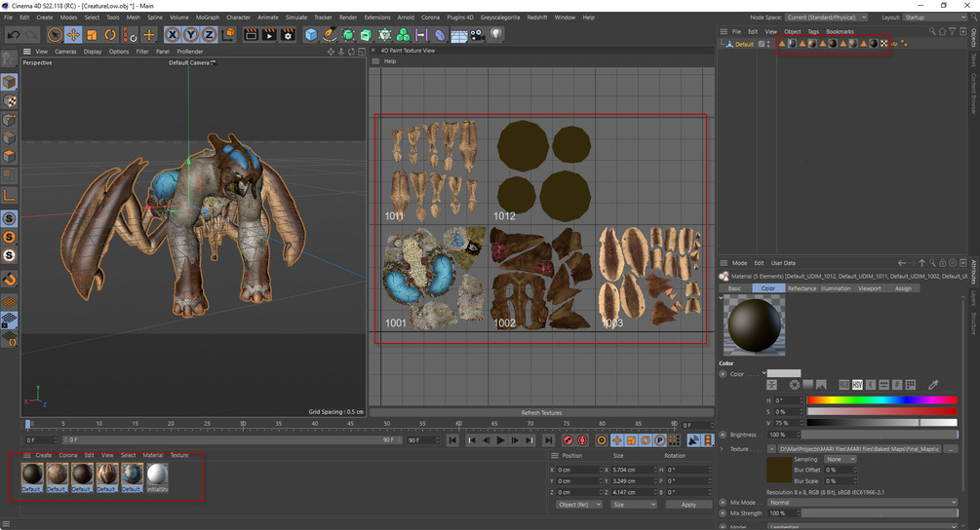
Task: Open the Object (Rel) coordinate dropdown
Action: coord(578,505)
